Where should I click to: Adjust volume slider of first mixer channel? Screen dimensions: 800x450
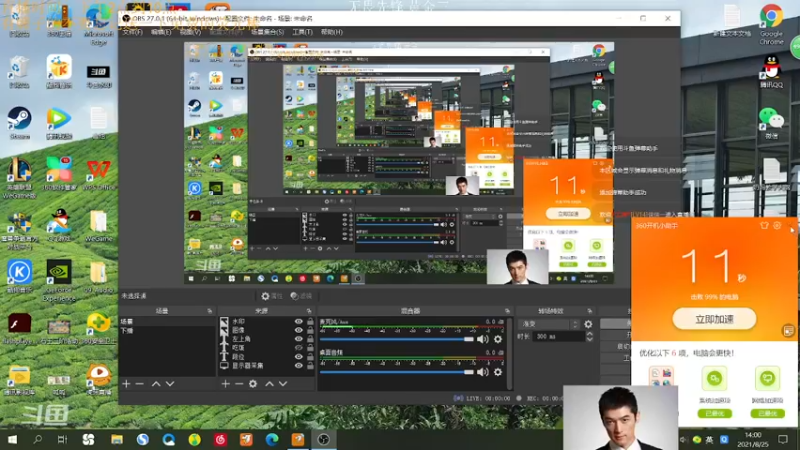coord(397,339)
